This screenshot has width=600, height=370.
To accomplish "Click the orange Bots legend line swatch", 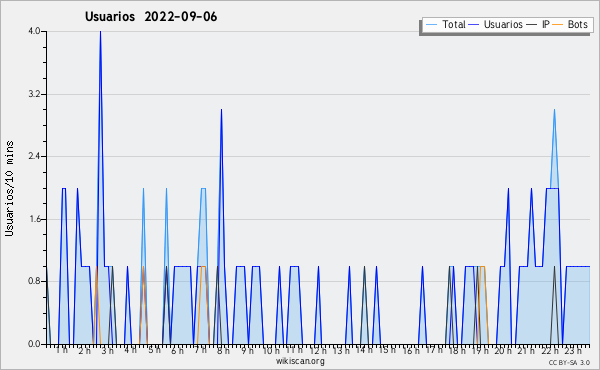I will click(x=558, y=25).
